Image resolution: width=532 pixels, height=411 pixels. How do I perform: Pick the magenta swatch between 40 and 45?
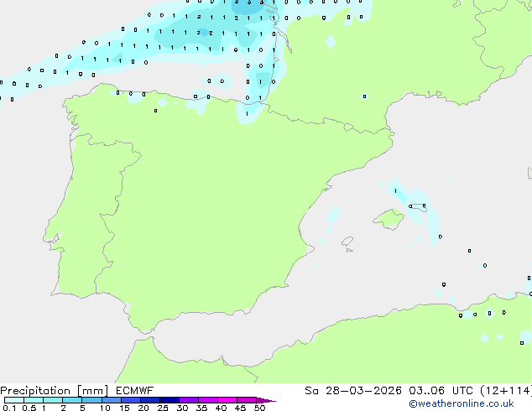pyautogui.click(x=227, y=400)
